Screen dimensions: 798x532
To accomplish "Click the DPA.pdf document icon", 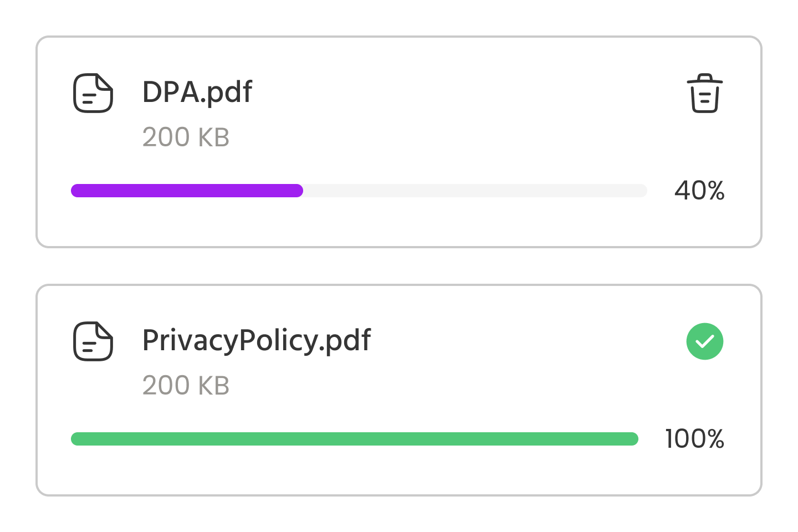I will tap(93, 94).
